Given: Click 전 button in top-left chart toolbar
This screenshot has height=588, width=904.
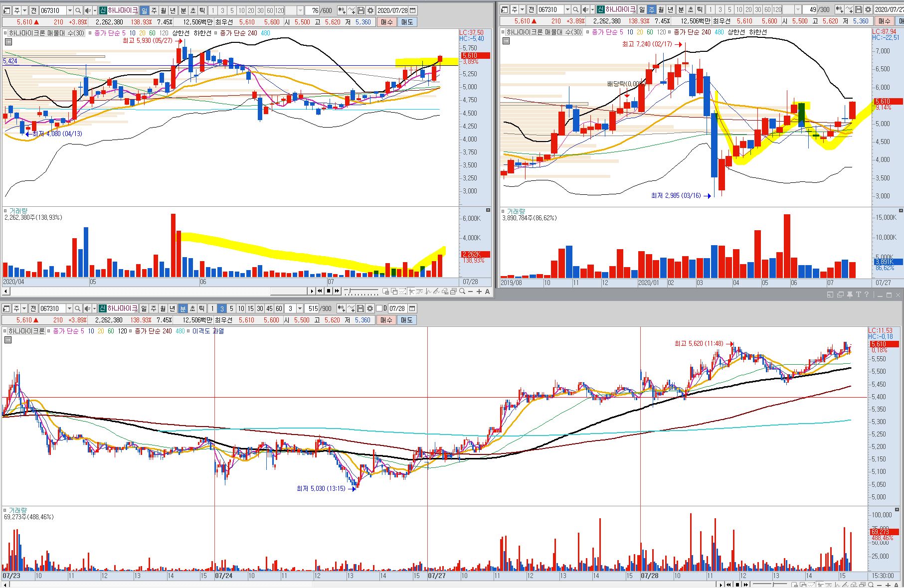Looking at the screenshot, I should 33,10.
